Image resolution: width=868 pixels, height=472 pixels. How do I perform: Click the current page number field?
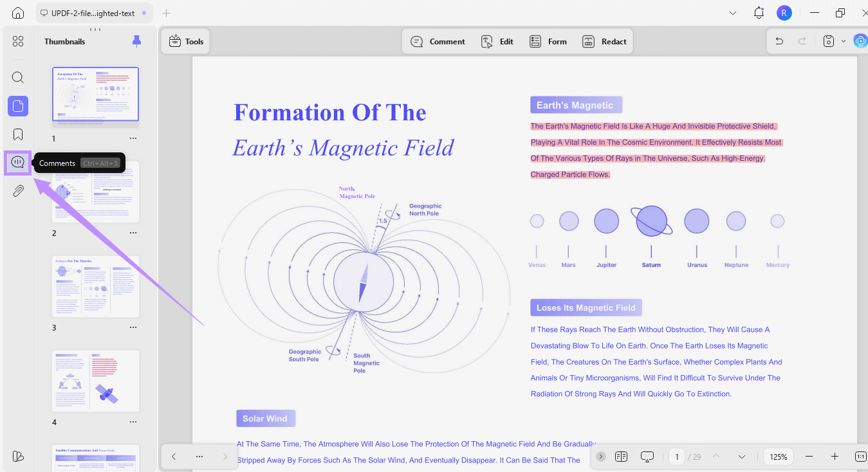[676, 457]
